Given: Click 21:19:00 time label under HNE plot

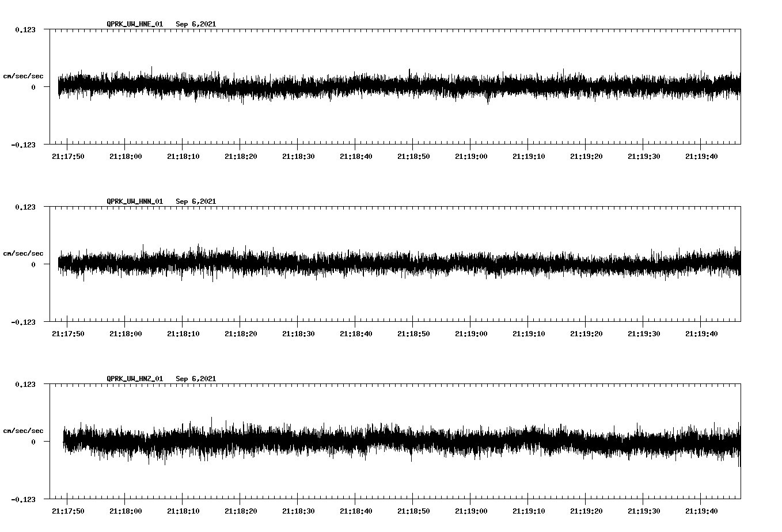Looking at the screenshot, I should [471, 157].
